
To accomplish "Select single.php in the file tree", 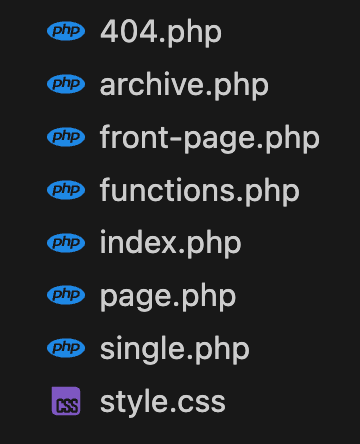I will 174,349.
